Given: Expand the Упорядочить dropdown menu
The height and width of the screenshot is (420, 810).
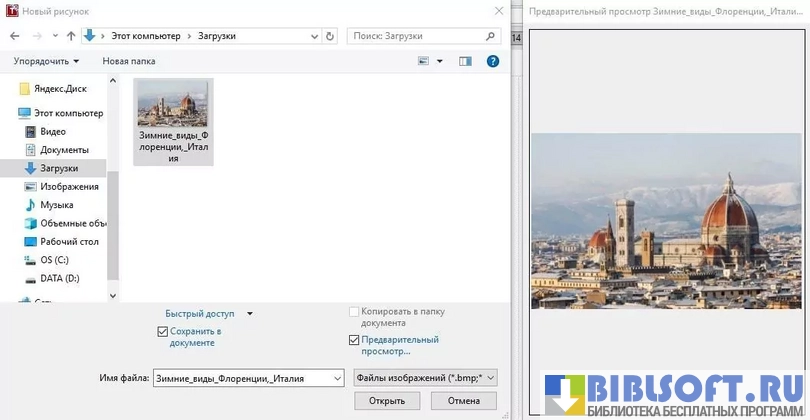Looking at the screenshot, I should click(47, 61).
